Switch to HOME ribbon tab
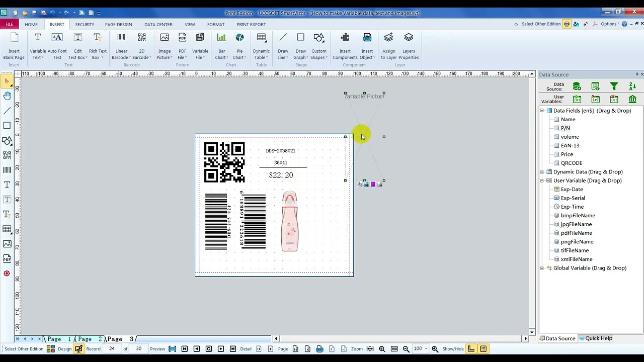 coord(31,24)
